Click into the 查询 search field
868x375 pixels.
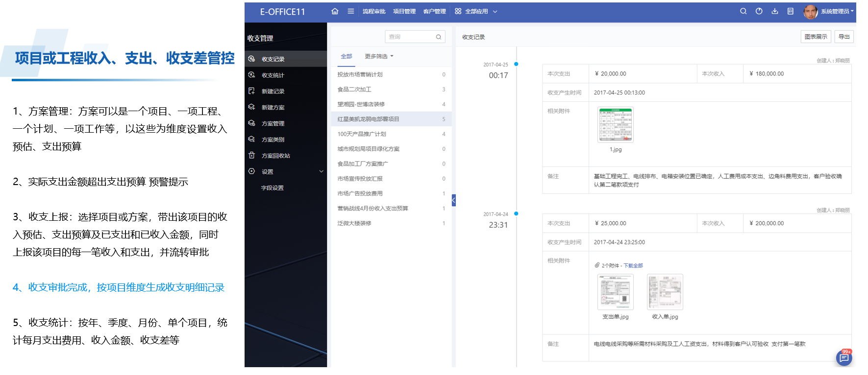[415, 37]
